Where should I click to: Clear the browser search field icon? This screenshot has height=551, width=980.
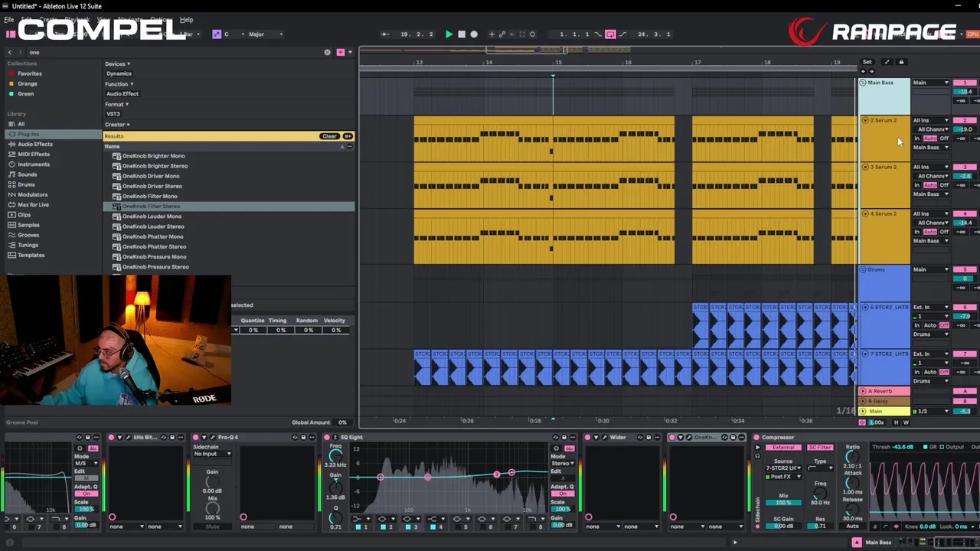pos(327,52)
